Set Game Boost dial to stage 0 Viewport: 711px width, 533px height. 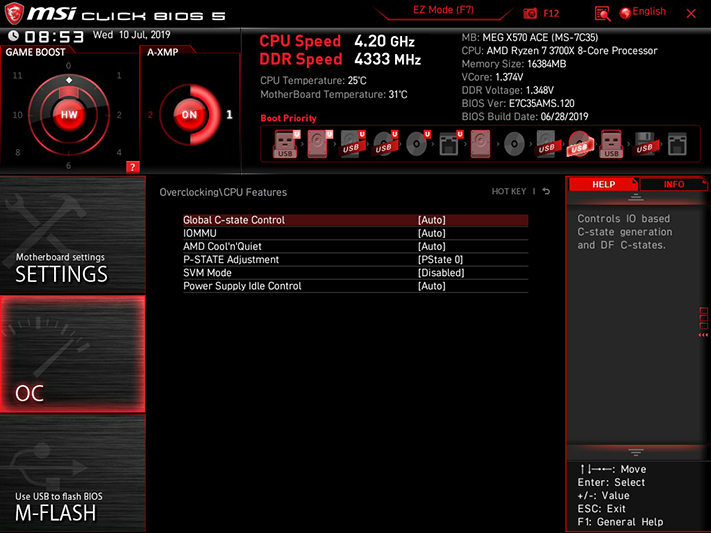coord(68,66)
